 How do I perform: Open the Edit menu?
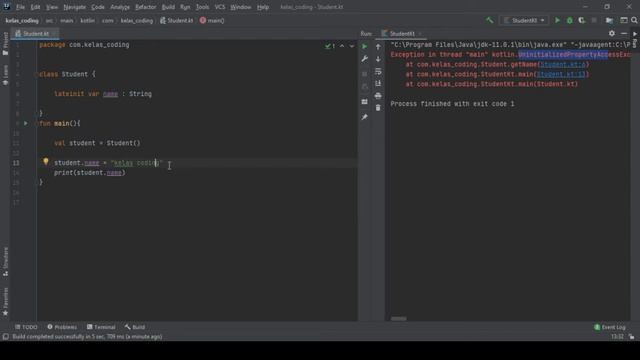[x=36, y=7]
